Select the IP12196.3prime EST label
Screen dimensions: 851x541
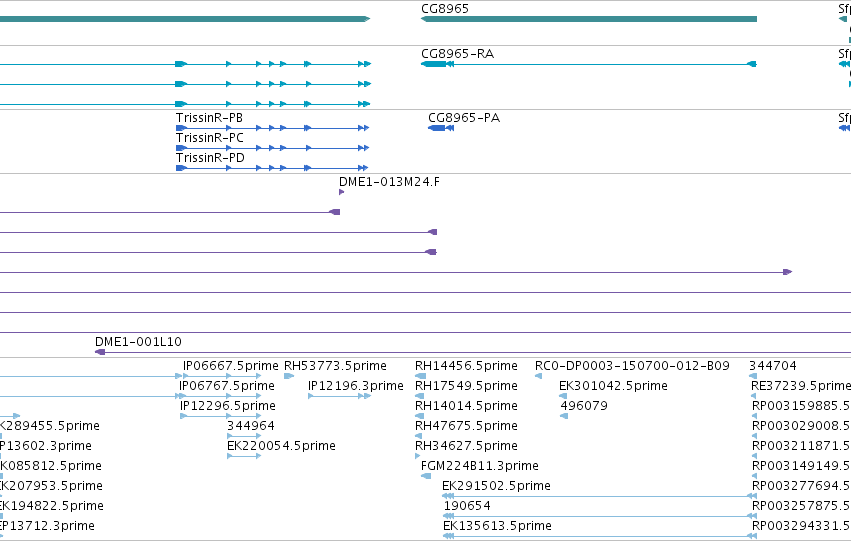[x=356, y=386]
